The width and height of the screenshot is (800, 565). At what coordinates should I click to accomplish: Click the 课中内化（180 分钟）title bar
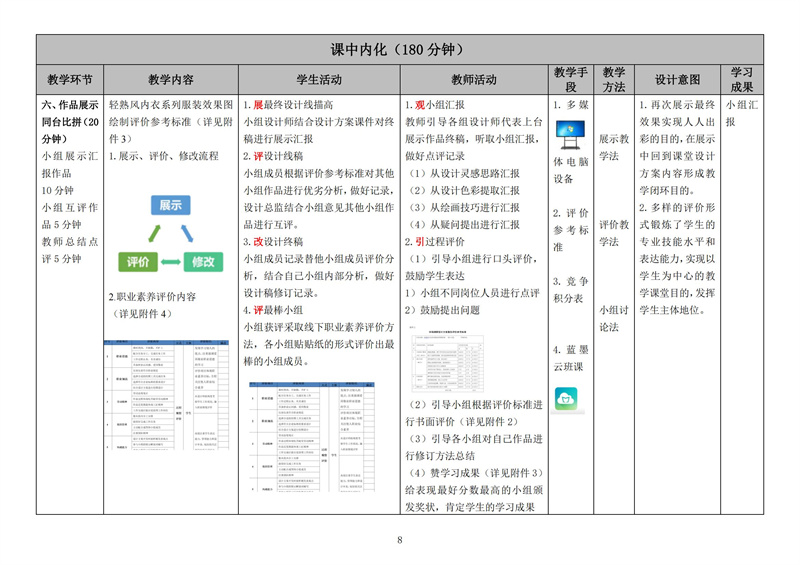point(399,50)
